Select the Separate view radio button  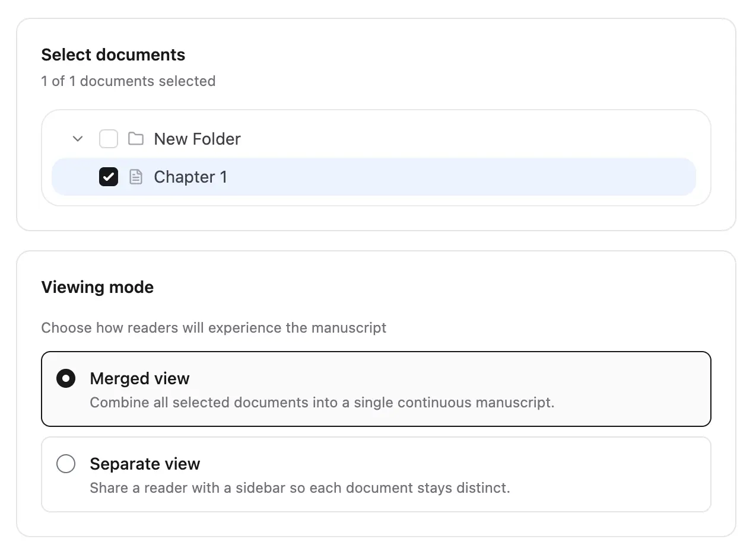click(x=66, y=464)
